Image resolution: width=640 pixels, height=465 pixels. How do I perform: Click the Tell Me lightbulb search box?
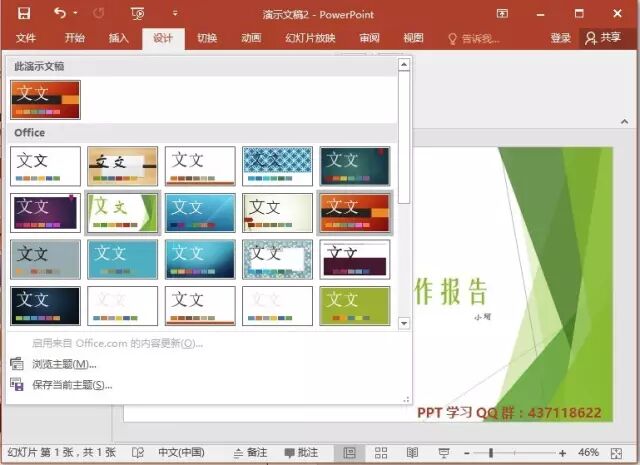[x=474, y=39]
